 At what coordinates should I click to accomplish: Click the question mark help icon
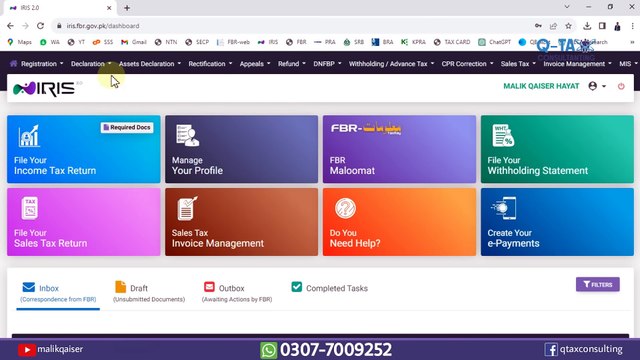[x=345, y=208]
